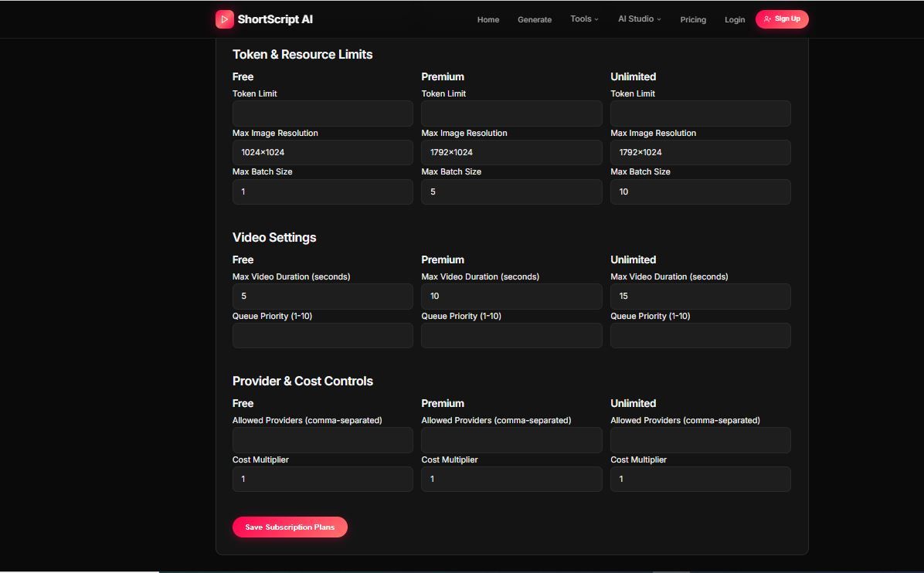Click Premium plan Max Batch Size field
This screenshot has height=573, width=924.
point(511,192)
